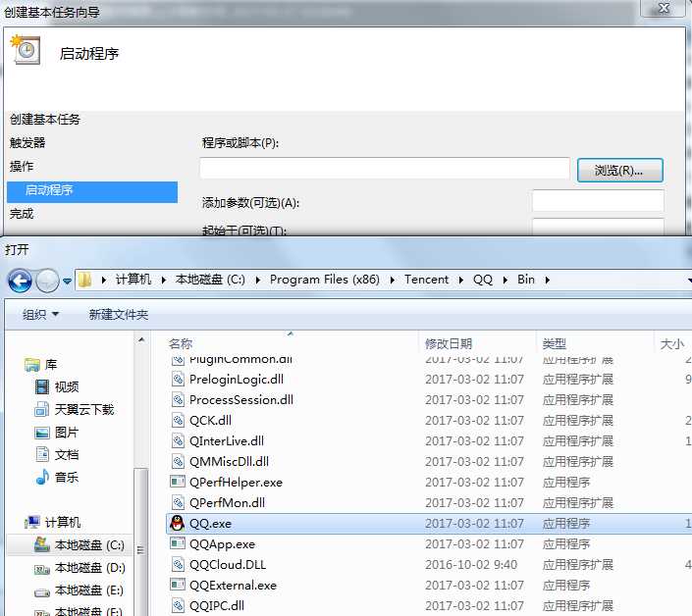
Task: Click the QQExternal.exe application icon
Action: point(178,585)
